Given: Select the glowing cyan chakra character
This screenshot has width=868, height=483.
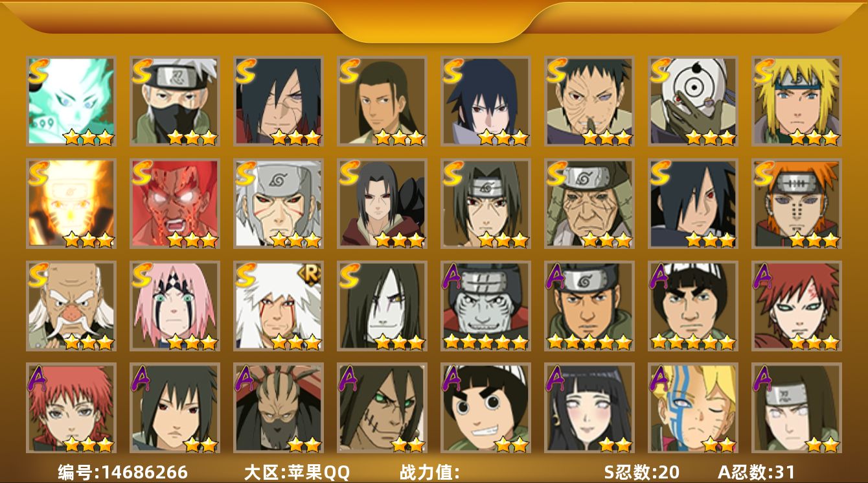Looking at the screenshot, I should pos(71,101).
